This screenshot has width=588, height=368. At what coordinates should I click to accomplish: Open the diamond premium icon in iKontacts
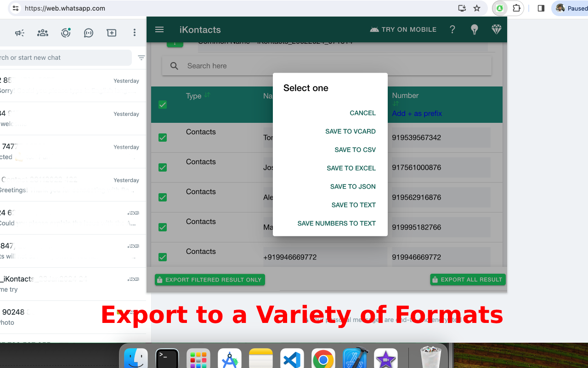tap(496, 29)
